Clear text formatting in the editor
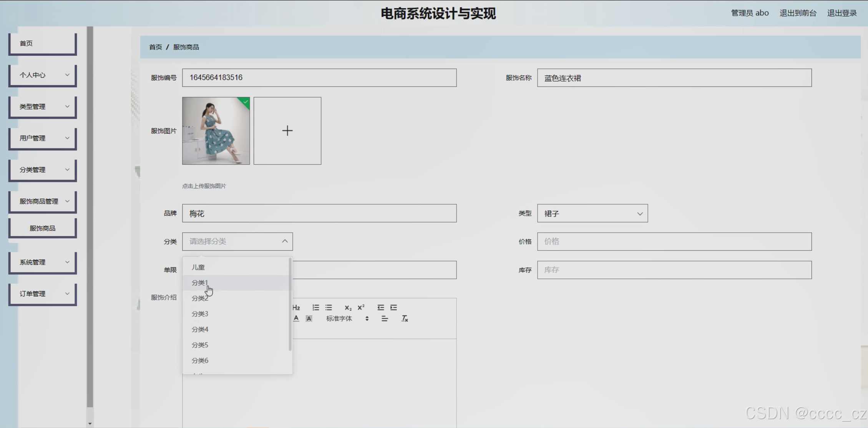 tap(405, 318)
